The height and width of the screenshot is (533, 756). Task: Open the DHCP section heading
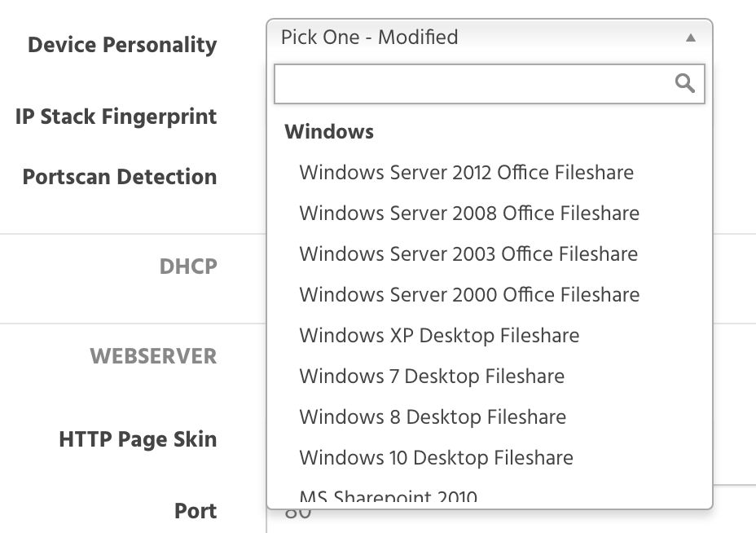(188, 266)
